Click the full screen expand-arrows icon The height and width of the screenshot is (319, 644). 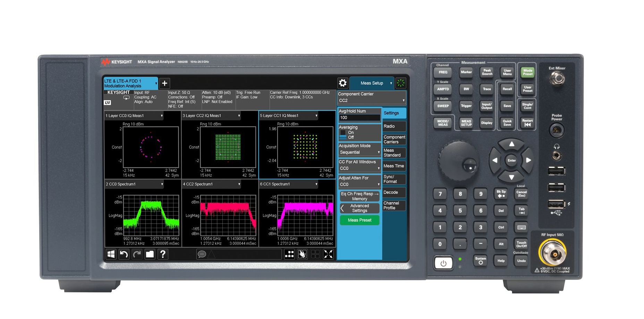click(328, 255)
